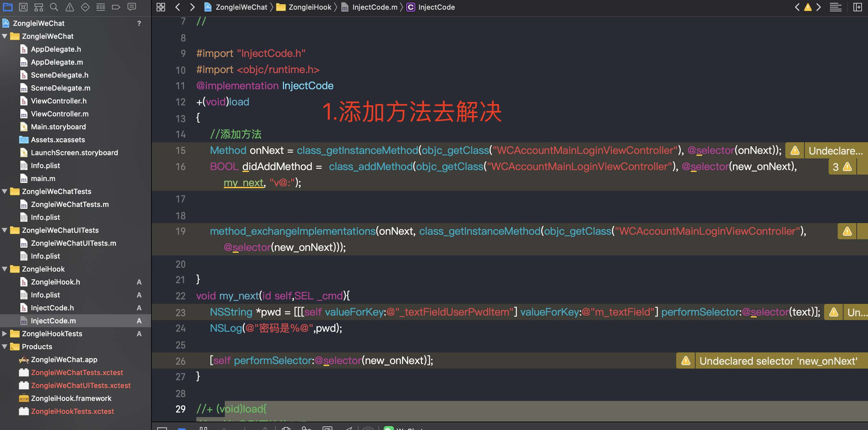
Task: Collapse the ZongleiWeChat group folder
Action: click(x=5, y=36)
